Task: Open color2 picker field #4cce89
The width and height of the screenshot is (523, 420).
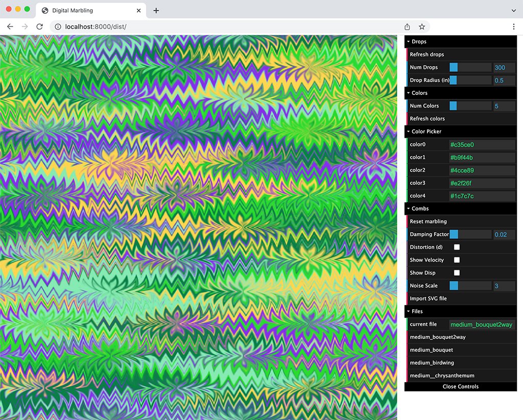Action: [x=482, y=170]
